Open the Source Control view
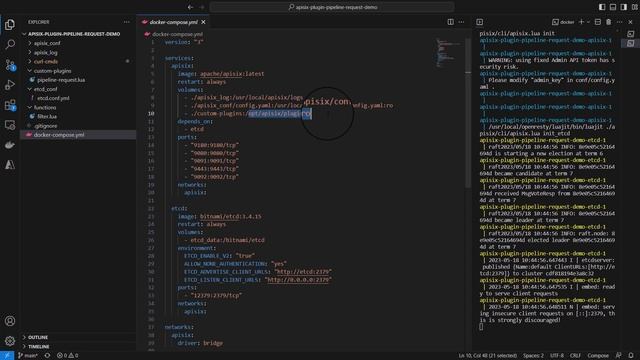640x360 pixels. [10, 64]
